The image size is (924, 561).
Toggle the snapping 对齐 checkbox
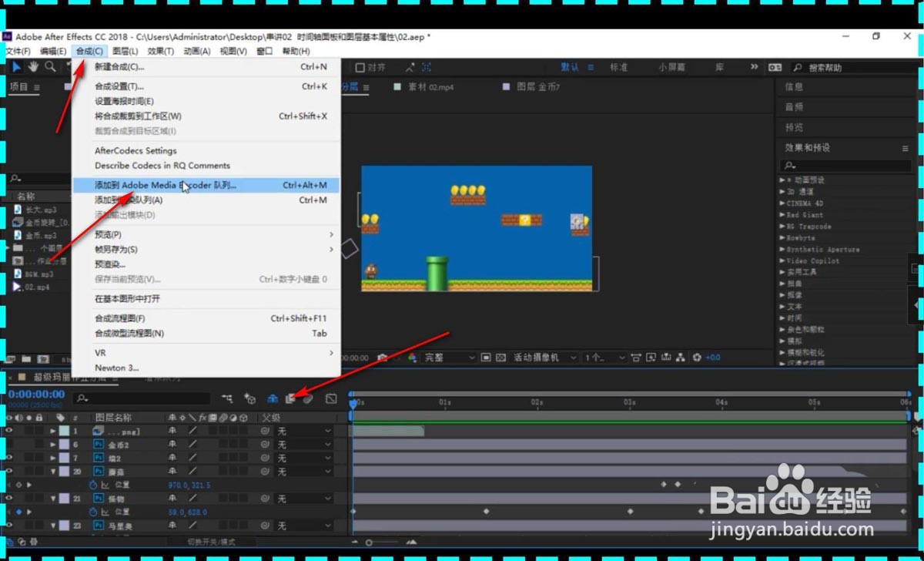click(x=360, y=68)
